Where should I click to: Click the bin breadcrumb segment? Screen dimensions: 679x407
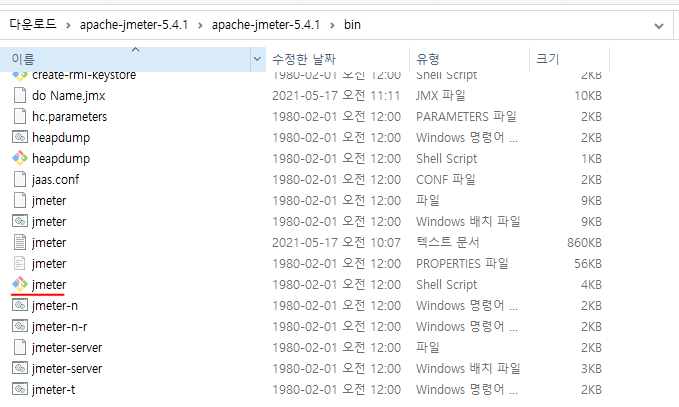(x=352, y=25)
